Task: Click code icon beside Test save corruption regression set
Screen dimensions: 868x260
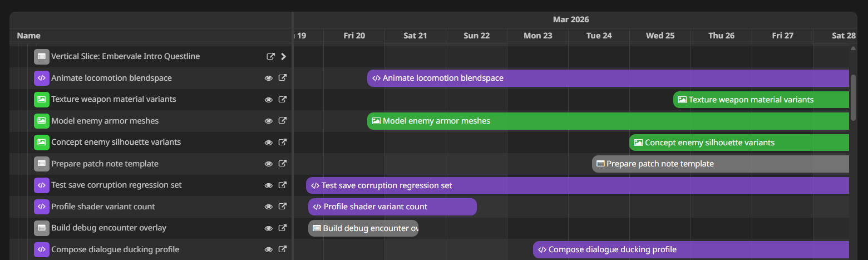Action: pos(41,185)
